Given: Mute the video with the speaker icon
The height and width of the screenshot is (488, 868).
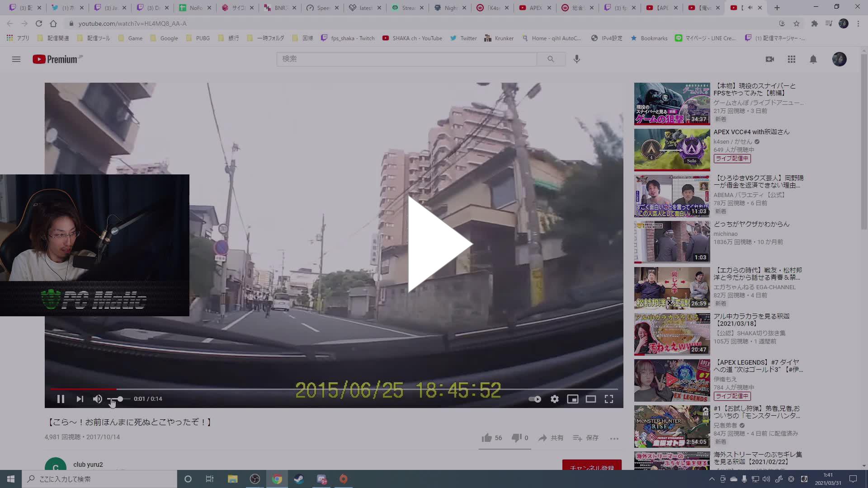Looking at the screenshot, I should click(x=97, y=399).
